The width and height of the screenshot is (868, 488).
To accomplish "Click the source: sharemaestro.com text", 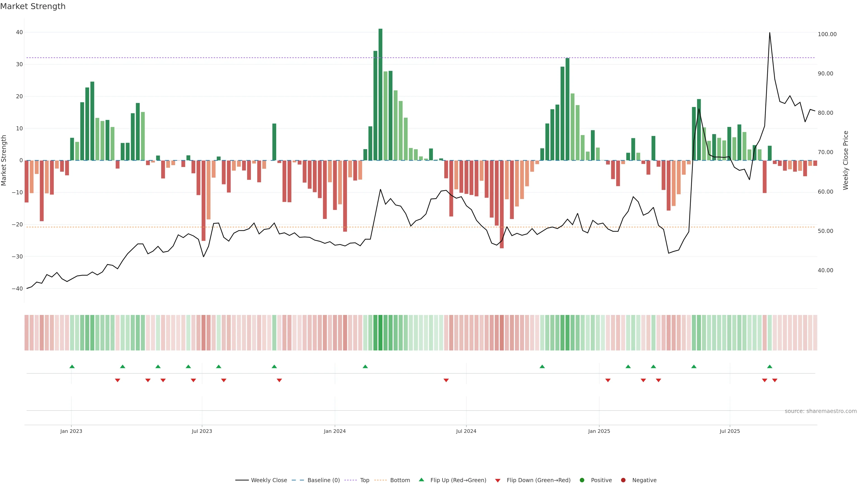I will [821, 411].
